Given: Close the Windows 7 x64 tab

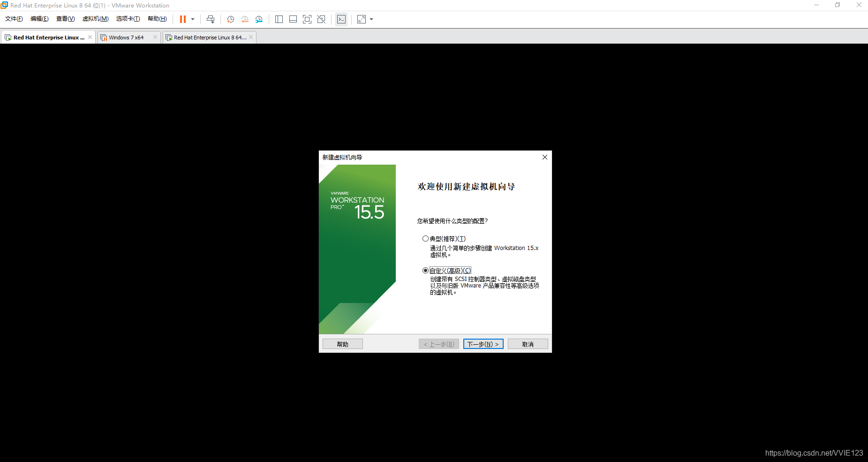Looking at the screenshot, I should pos(155,37).
